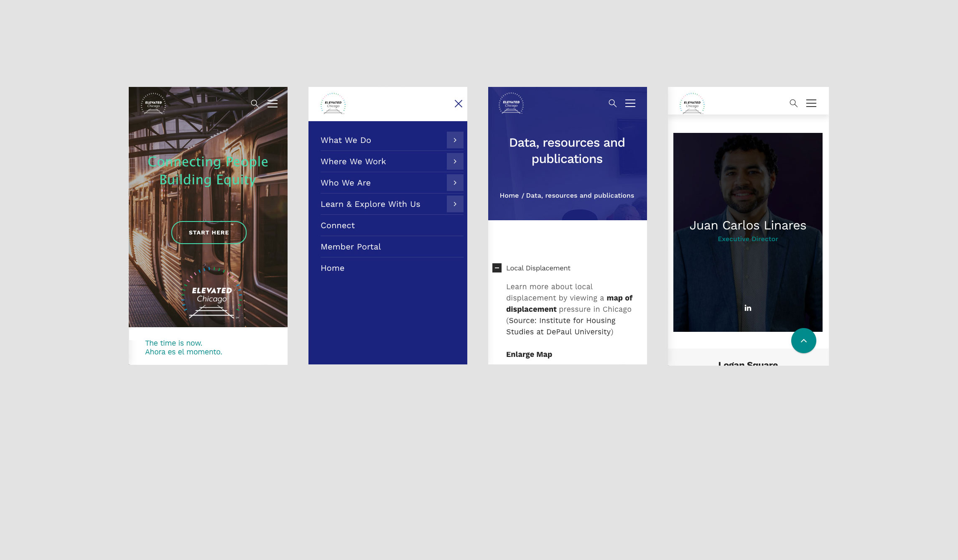Click the START HERE button
The width and height of the screenshot is (958, 560).
coord(208,232)
